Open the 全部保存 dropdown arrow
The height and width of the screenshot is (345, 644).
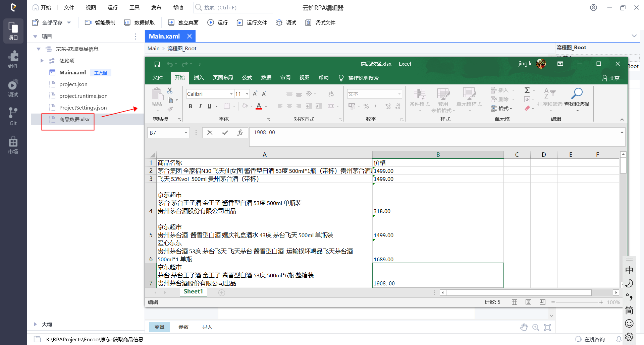tap(69, 22)
